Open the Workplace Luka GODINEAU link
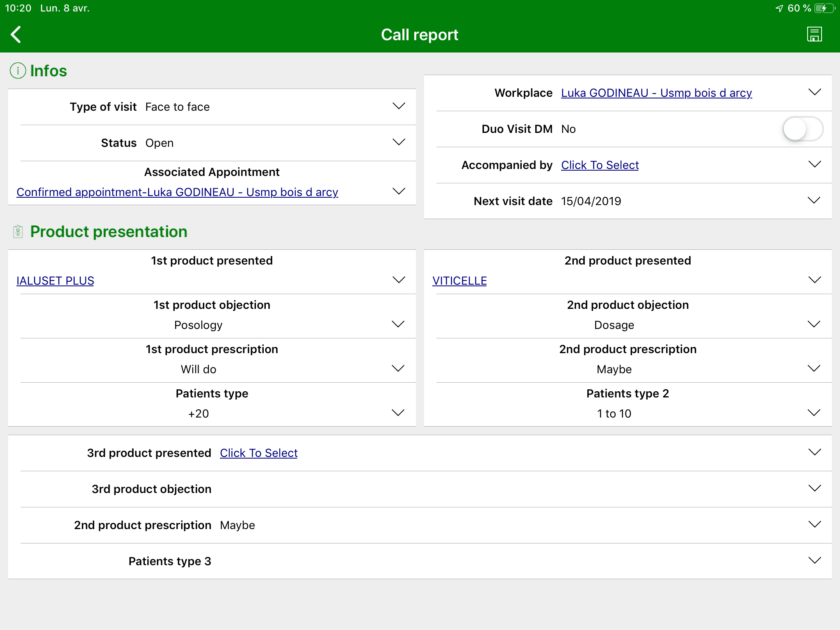Image resolution: width=840 pixels, height=630 pixels. click(656, 93)
